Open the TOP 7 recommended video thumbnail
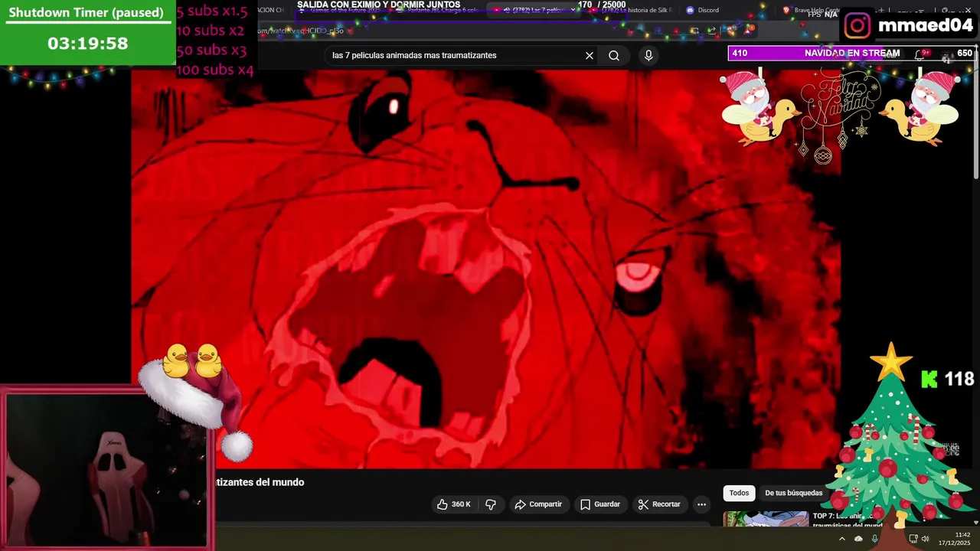 click(766, 519)
